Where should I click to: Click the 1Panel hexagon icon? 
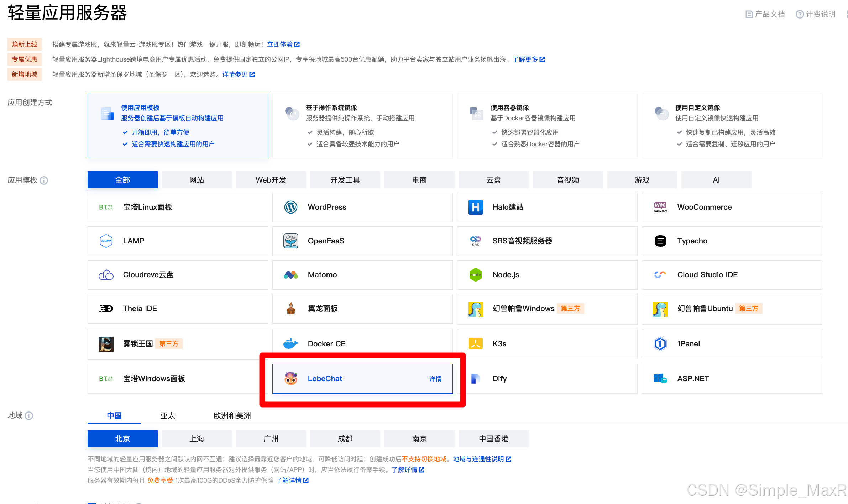tap(660, 343)
